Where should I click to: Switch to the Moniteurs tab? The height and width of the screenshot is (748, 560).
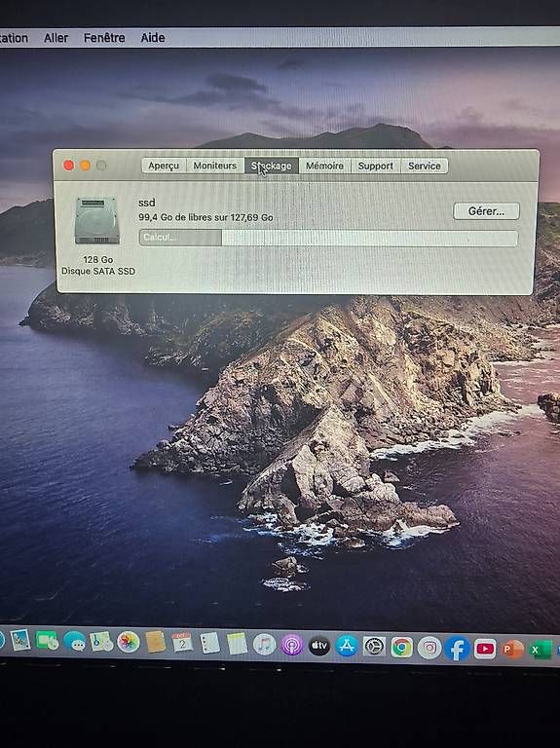(214, 166)
